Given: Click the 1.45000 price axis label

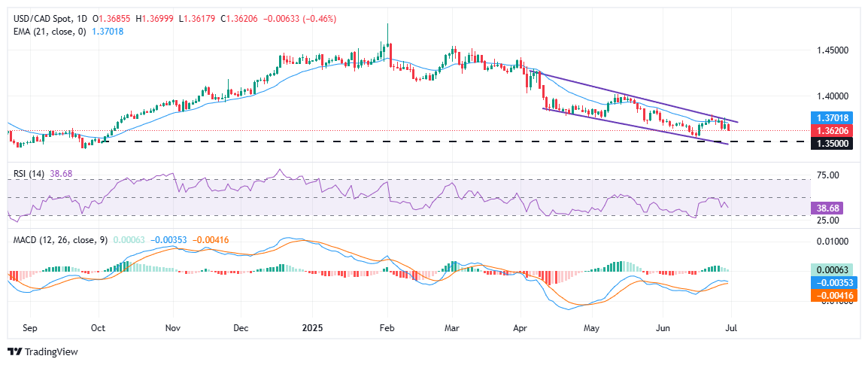Looking at the screenshot, I should point(832,50).
